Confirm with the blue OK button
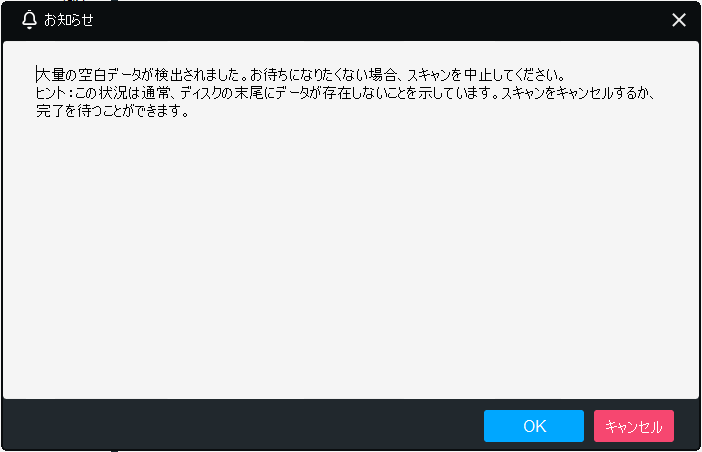 point(534,426)
